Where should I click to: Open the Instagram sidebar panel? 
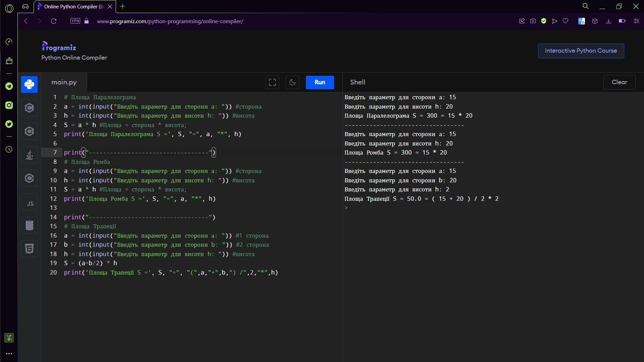point(9,105)
